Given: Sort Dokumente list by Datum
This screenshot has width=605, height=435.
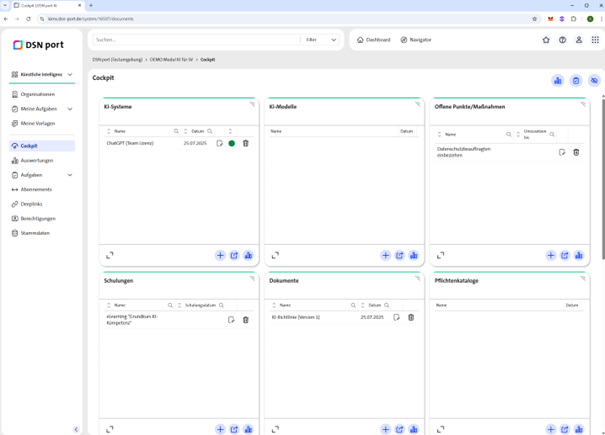Looking at the screenshot, I should click(x=362, y=305).
